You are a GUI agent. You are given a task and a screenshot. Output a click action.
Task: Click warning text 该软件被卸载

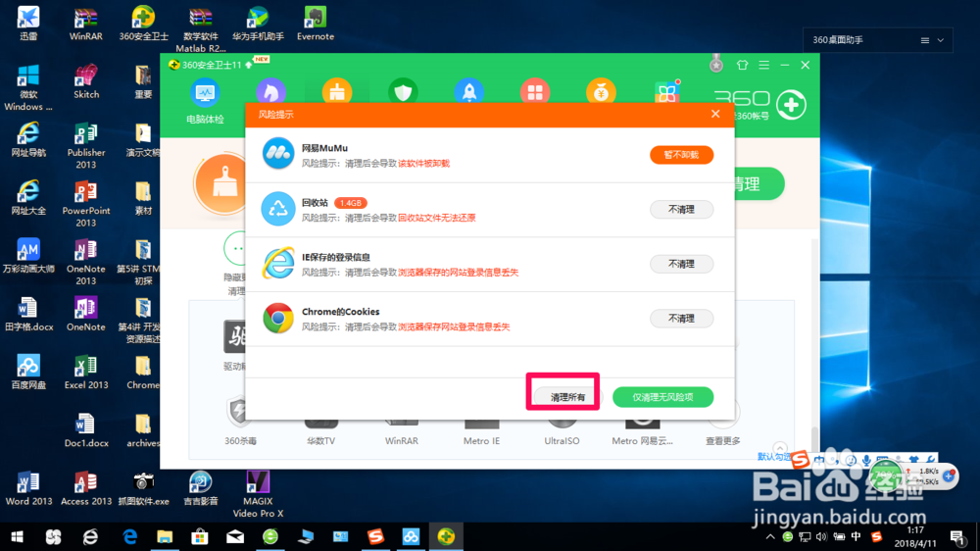[x=423, y=163]
